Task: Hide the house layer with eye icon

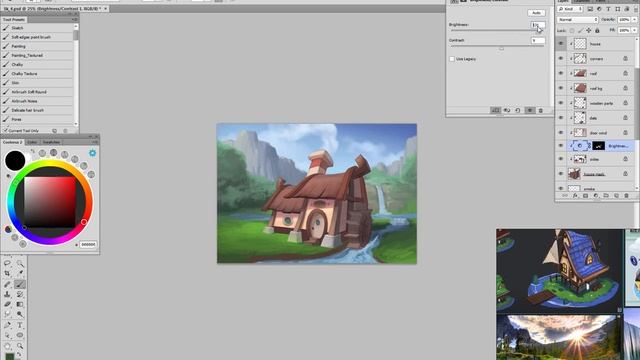Action: pyautogui.click(x=561, y=44)
